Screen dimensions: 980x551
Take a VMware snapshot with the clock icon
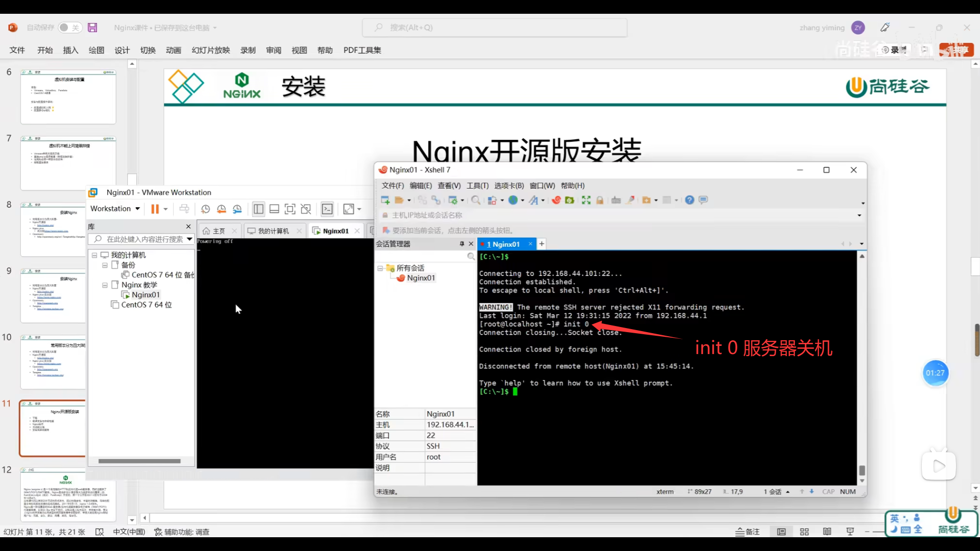[x=205, y=209]
